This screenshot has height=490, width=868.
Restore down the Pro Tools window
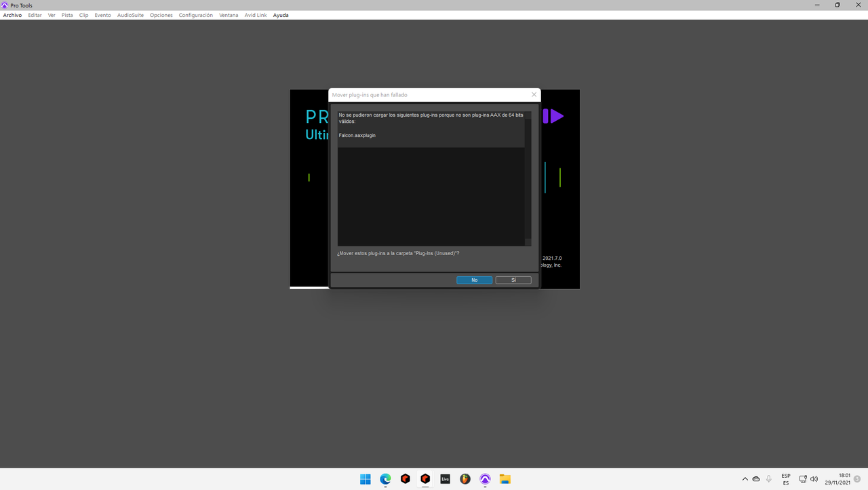pos(837,5)
